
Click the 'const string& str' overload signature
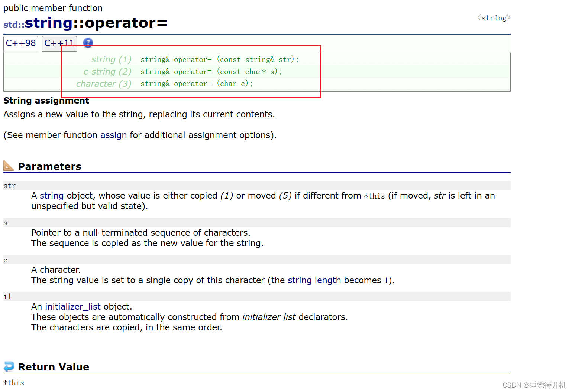pyautogui.click(x=220, y=59)
